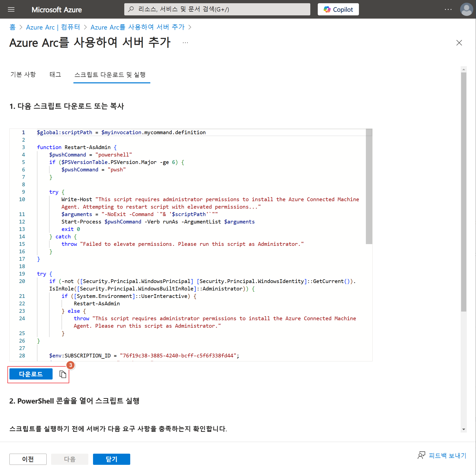Image resolution: width=476 pixels, height=475 pixels.
Task: Click the 이전 button
Action: [x=28, y=459]
